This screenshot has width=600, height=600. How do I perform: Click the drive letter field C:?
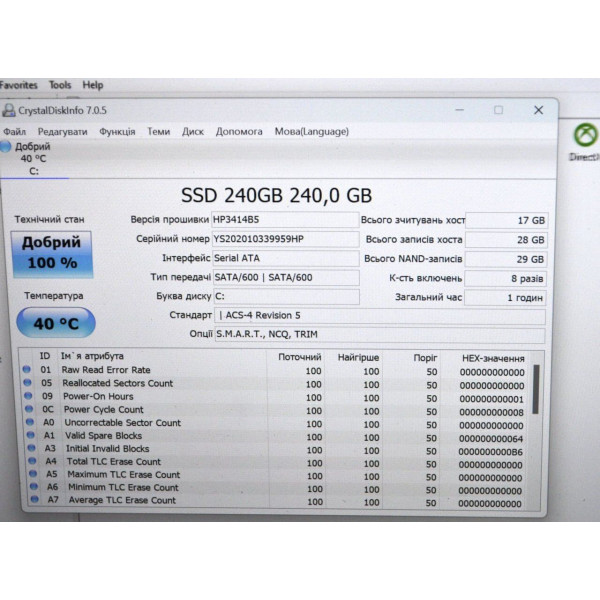click(x=286, y=297)
